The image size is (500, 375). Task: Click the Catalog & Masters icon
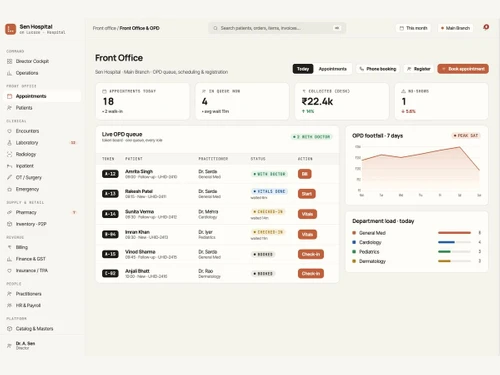pos(9,329)
